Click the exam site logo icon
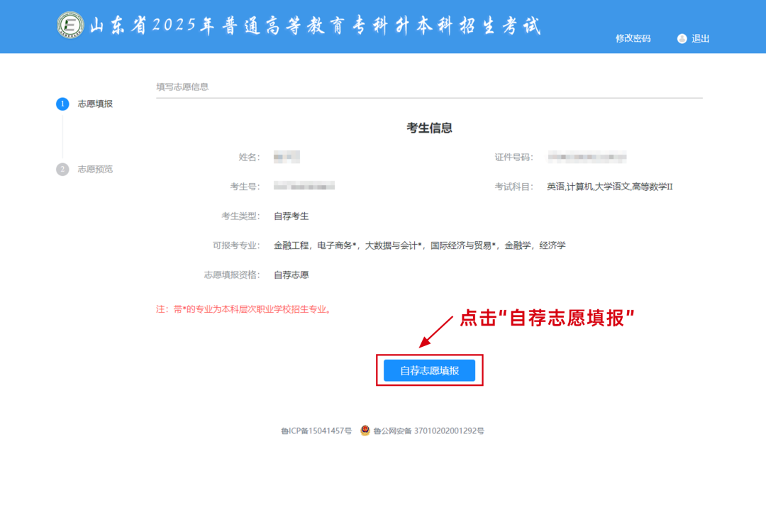The width and height of the screenshot is (766, 532). (69, 24)
